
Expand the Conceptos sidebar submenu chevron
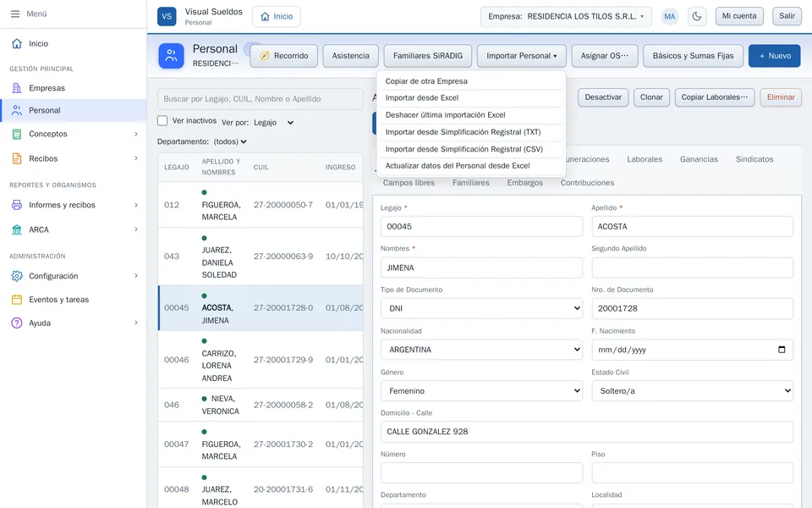(136, 134)
